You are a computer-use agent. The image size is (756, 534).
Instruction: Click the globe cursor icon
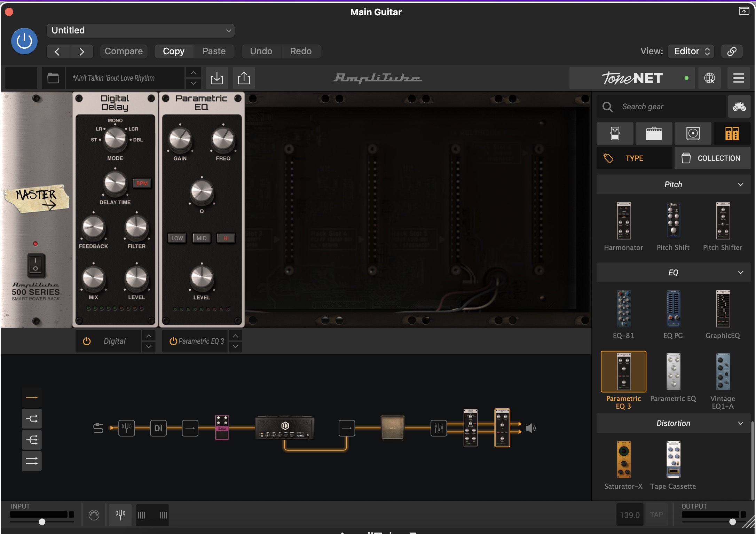click(x=710, y=78)
